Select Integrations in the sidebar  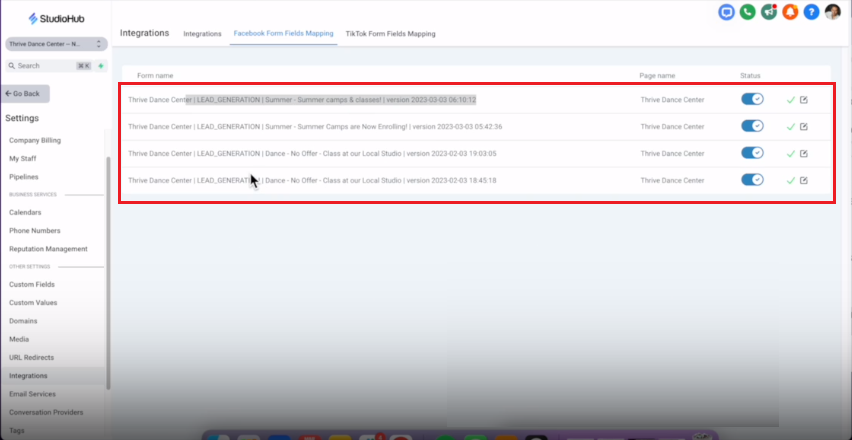[x=28, y=376]
